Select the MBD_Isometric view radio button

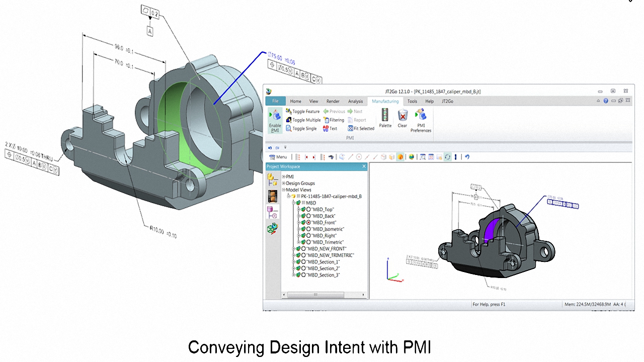click(x=308, y=229)
